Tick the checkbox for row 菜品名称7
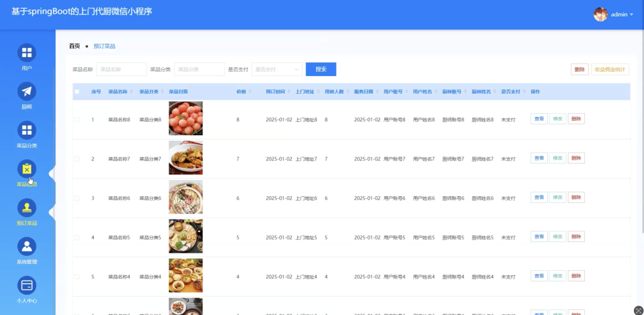The image size is (644, 315). click(77, 158)
